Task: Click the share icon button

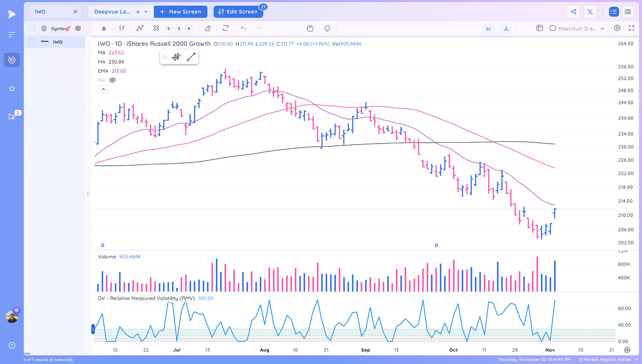Action: [x=573, y=12]
